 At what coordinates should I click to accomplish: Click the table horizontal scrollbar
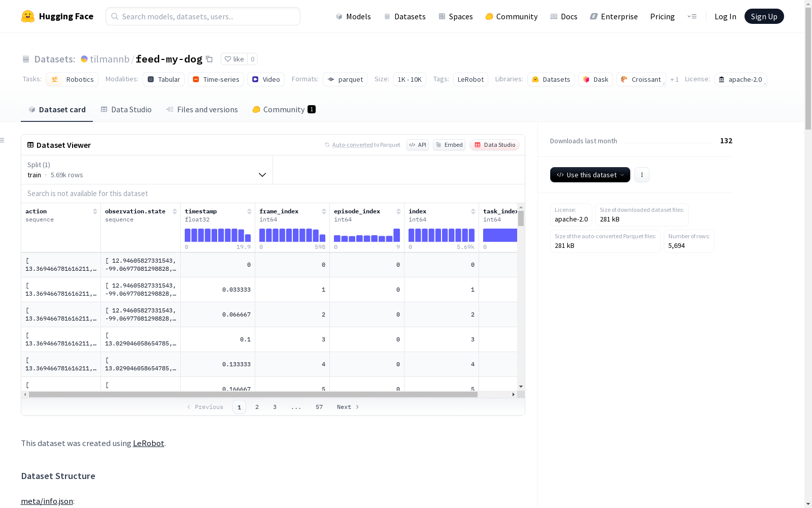[253, 394]
